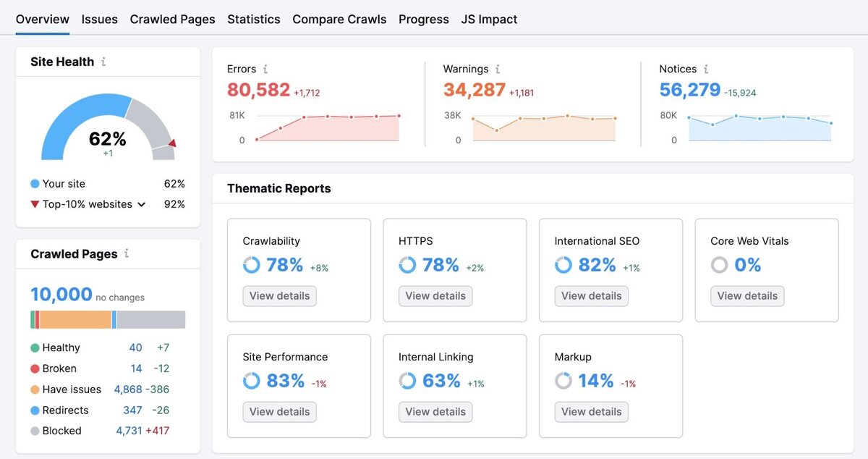View details for Internal Linking

[x=435, y=412]
